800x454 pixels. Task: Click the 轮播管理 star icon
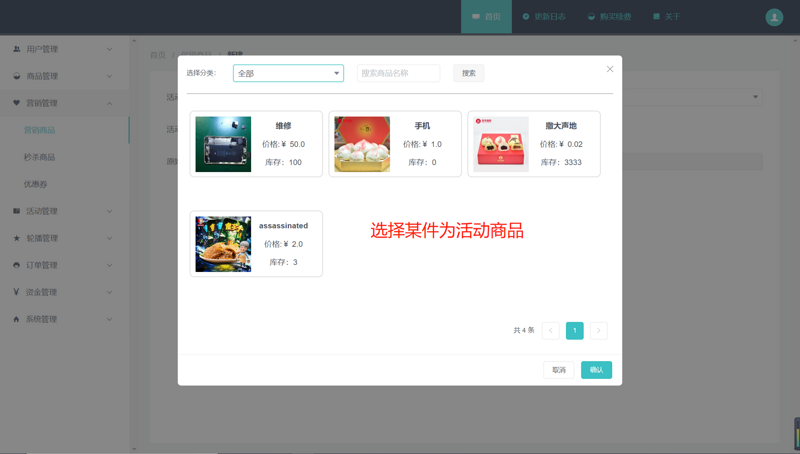[16, 238]
